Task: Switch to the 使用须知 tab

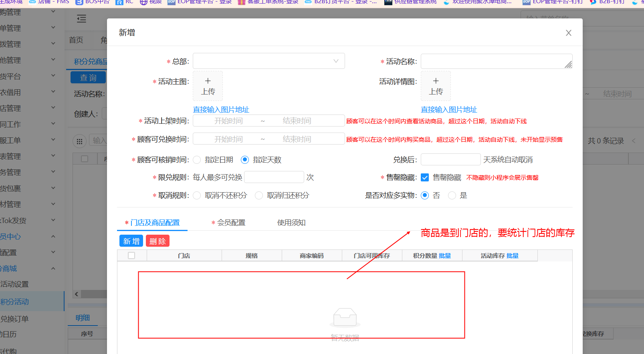Action: point(291,223)
